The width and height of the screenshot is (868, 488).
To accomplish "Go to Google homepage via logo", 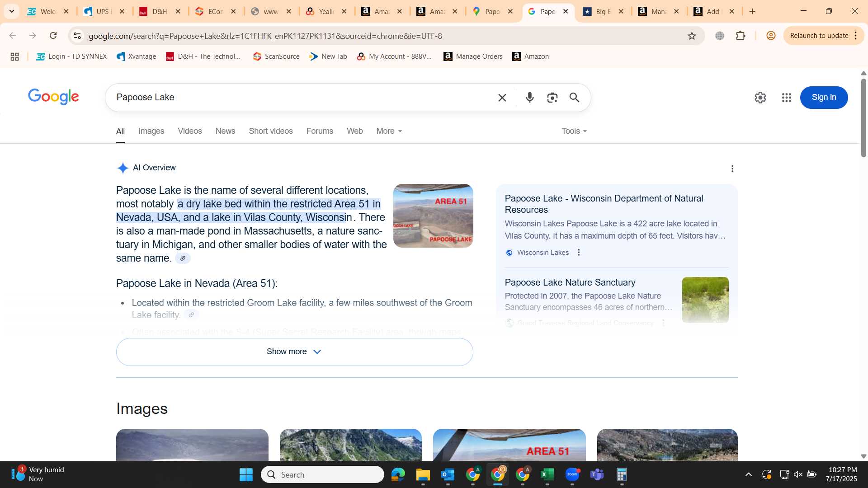I will (53, 97).
